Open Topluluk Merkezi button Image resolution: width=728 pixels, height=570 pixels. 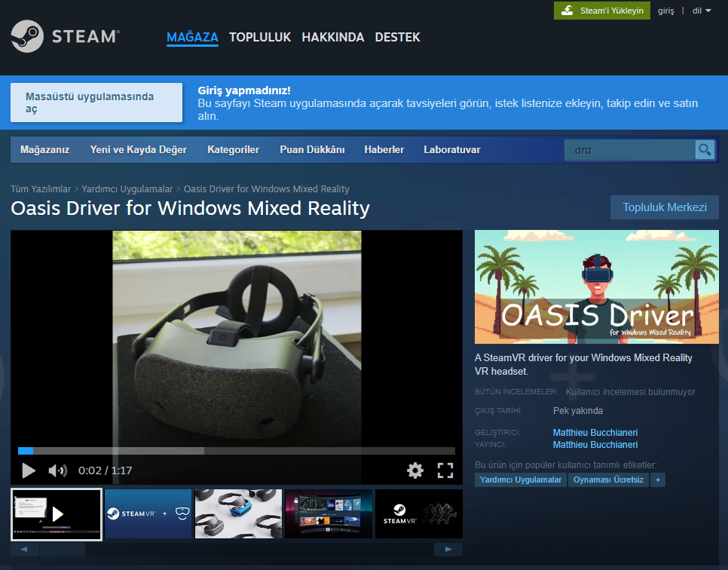[x=665, y=207]
